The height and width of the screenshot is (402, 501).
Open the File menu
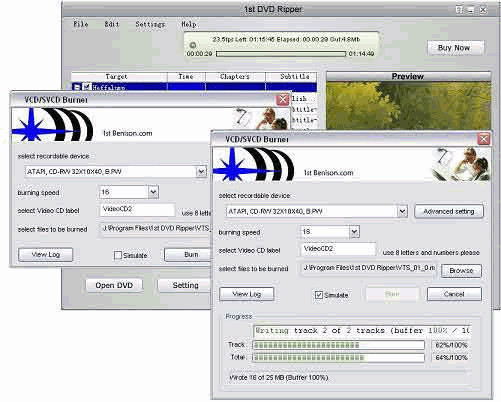[81, 24]
